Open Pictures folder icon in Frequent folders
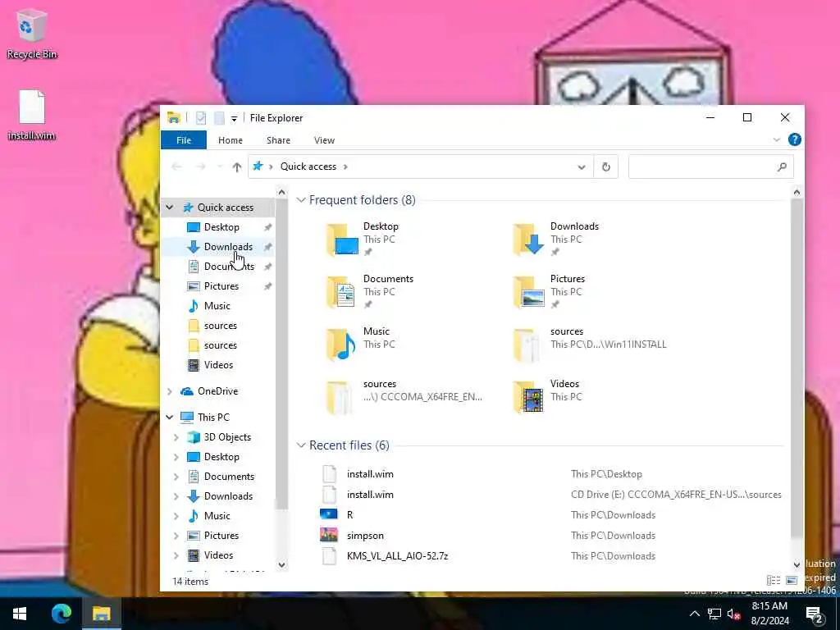The image size is (840, 630). [529, 292]
